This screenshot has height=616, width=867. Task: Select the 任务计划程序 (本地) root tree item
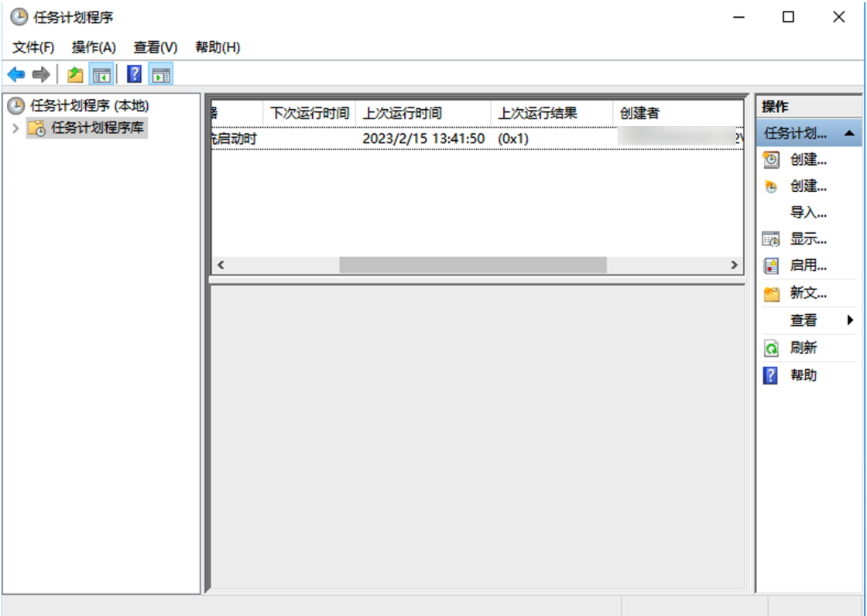point(89,106)
